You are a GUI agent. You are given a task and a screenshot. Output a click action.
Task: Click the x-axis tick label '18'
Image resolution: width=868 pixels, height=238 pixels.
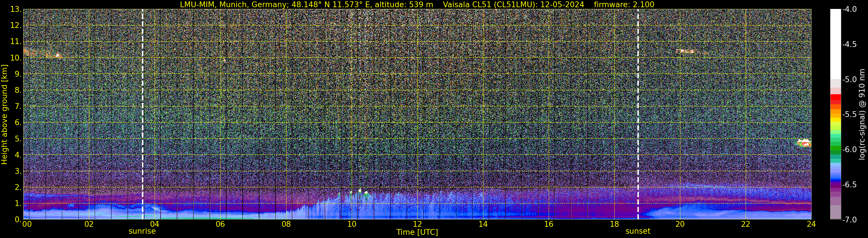coord(614,224)
